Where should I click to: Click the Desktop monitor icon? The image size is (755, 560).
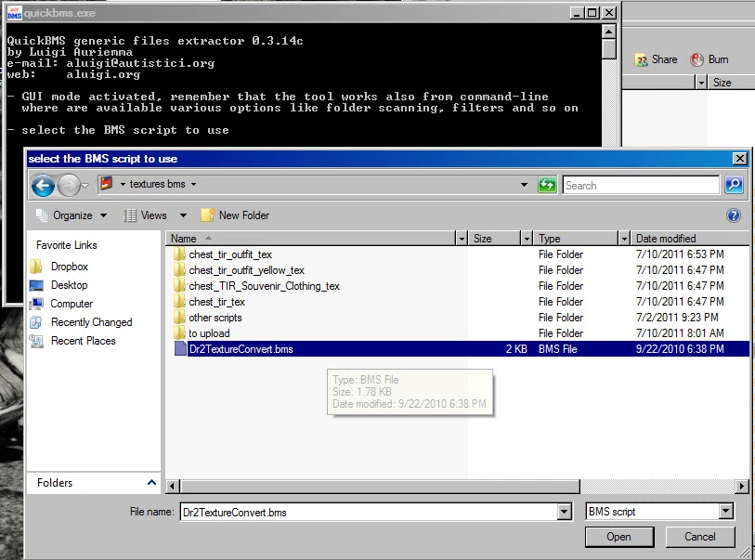(36, 285)
